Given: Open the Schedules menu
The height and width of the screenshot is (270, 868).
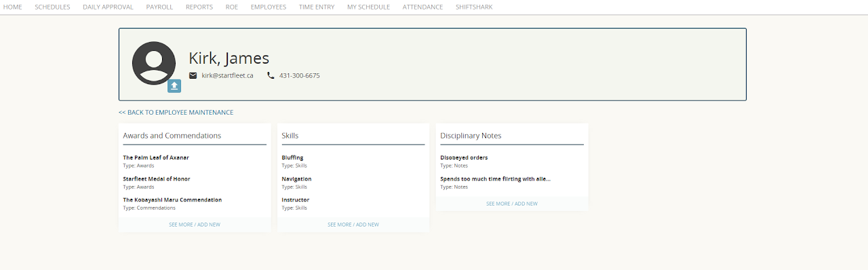Looking at the screenshot, I should [52, 7].
